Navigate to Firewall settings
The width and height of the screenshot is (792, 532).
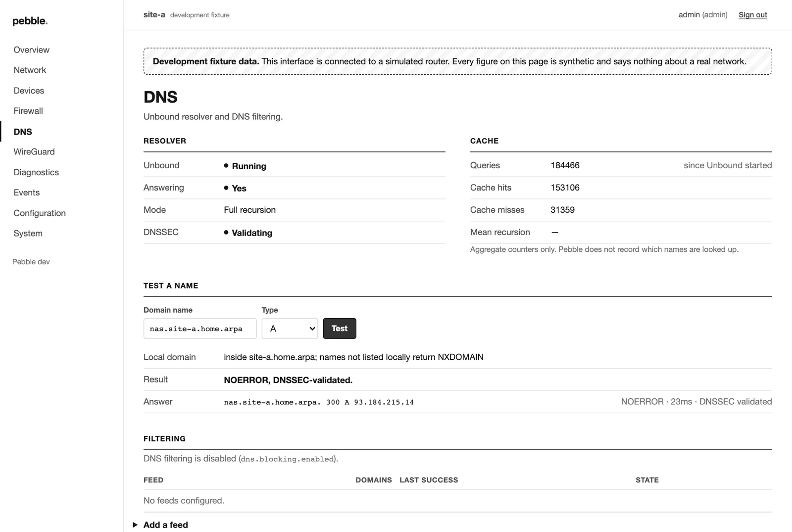(x=28, y=111)
